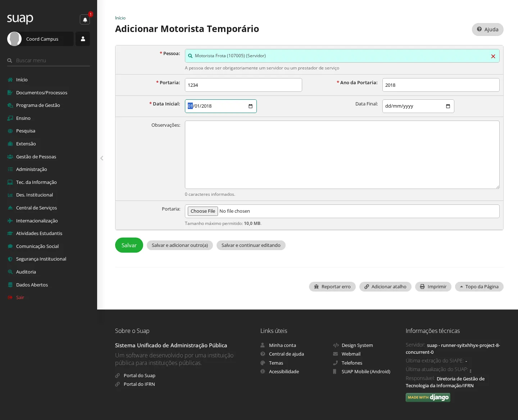Viewport: 518px width, 420px height.
Task: Collapse the sidebar with the chevron arrow
Action: point(102,158)
